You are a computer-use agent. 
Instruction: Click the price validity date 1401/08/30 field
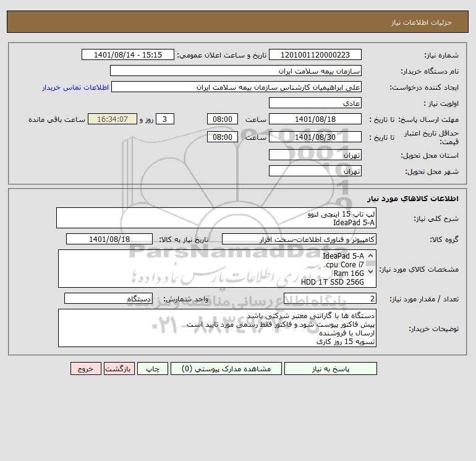[x=315, y=137]
